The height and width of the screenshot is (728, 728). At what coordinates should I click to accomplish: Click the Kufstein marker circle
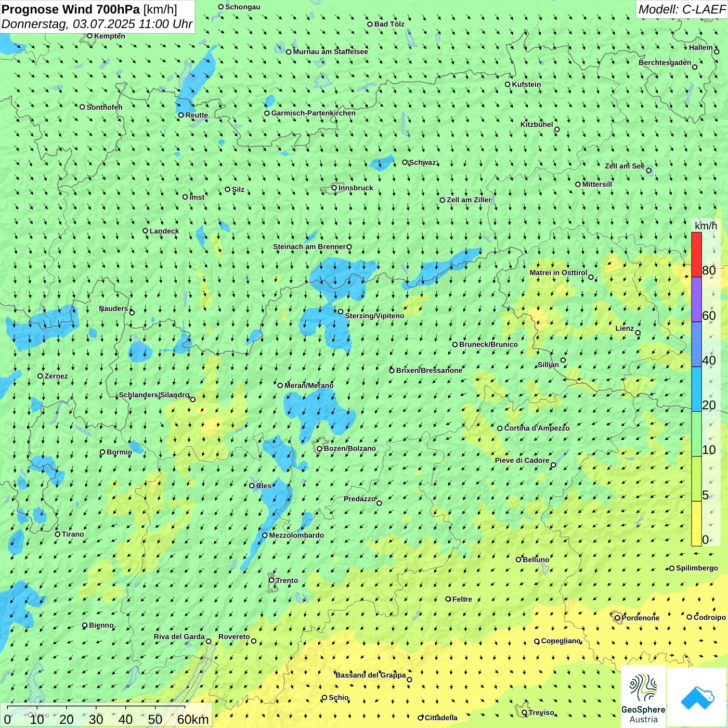click(508, 84)
